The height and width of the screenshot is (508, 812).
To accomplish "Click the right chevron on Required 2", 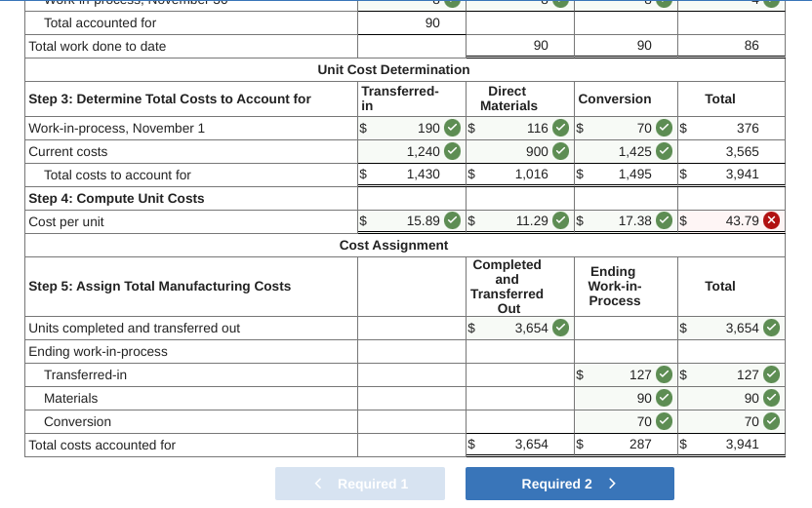I will [613, 484].
